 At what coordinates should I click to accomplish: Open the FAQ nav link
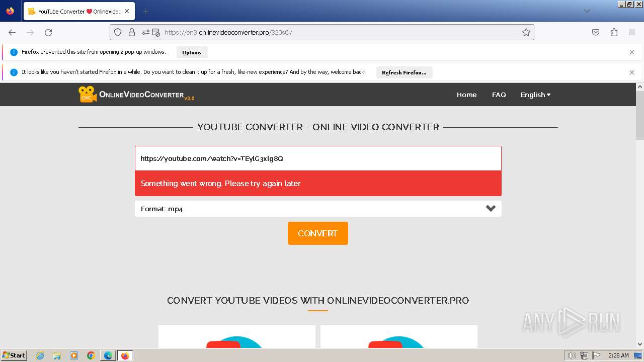point(499,95)
